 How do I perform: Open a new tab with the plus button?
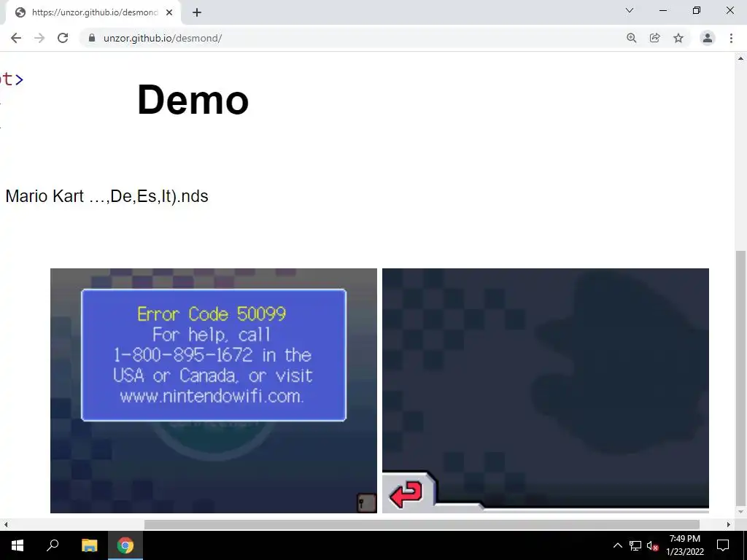pyautogui.click(x=197, y=12)
